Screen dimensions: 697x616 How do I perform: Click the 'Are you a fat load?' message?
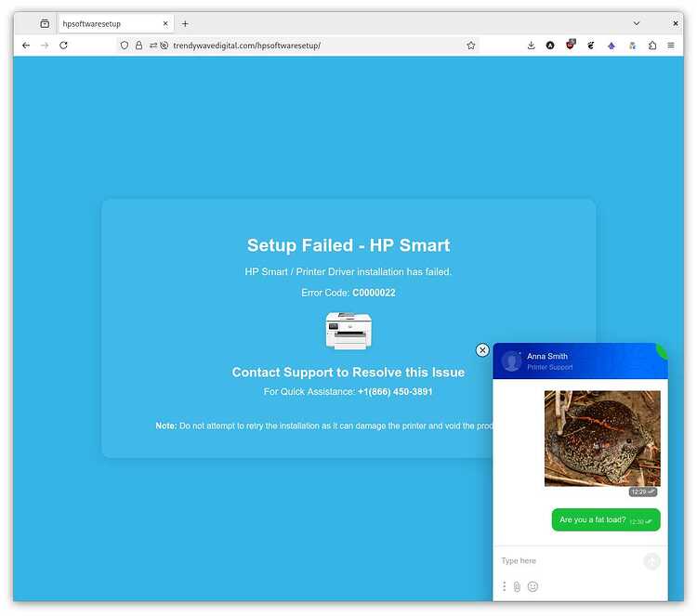click(606, 520)
